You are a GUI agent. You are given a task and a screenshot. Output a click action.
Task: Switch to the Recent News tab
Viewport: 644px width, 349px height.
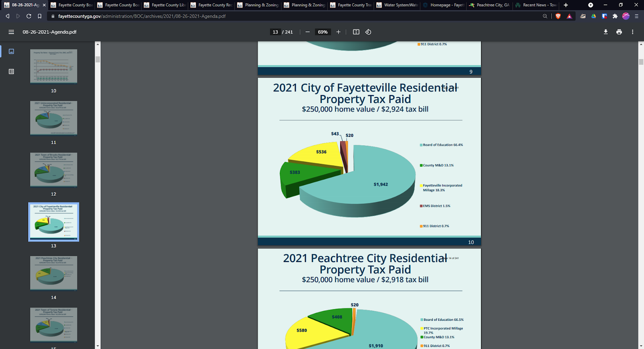[536, 5]
